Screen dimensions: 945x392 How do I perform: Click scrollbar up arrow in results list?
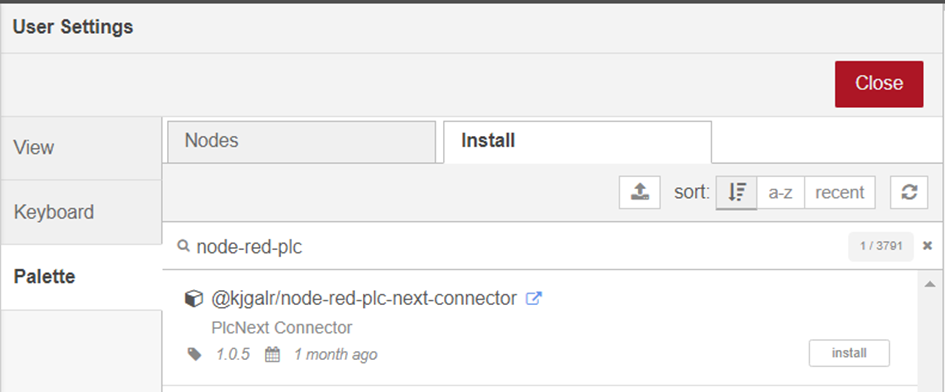click(x=930, y=283)
